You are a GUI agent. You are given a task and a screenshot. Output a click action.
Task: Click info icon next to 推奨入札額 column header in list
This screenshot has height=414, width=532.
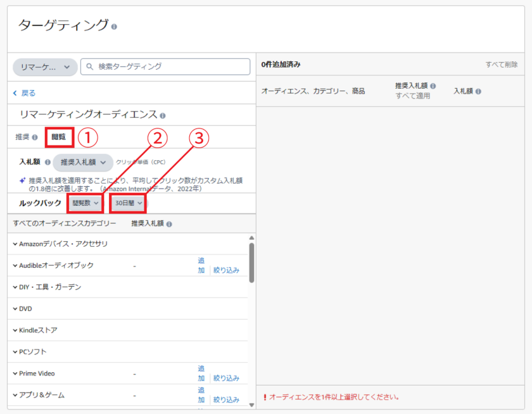pos(169,223)
